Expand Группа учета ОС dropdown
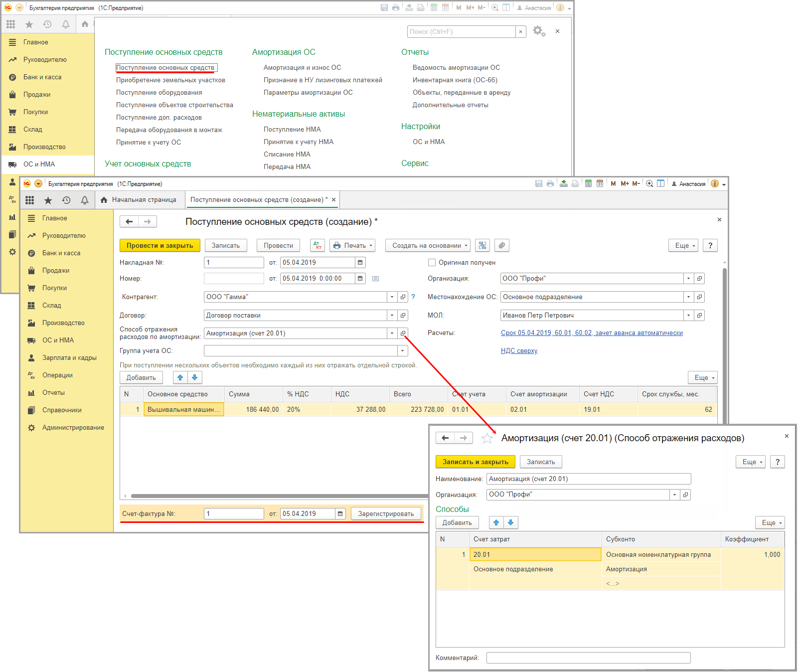The width and height of the screenshot is (798, 672). coord(403,350)
